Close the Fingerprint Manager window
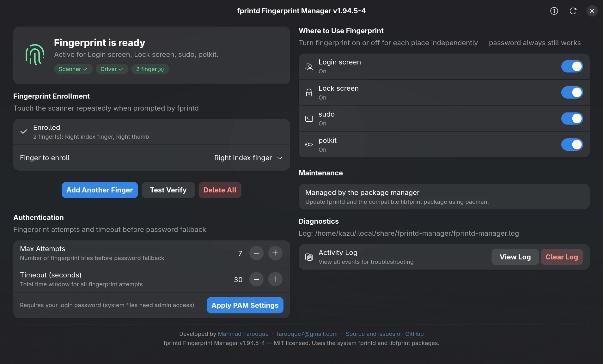This screenshot has width=603, height=364. [592, 11]
